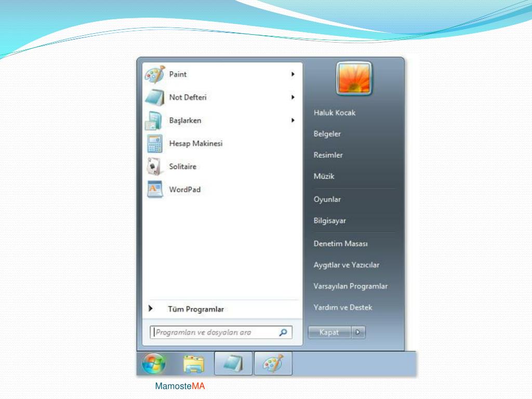The height and width of the screenshot is (399, 532).
Task: Click the Solitaire cards icon
Action: point(155,167)
